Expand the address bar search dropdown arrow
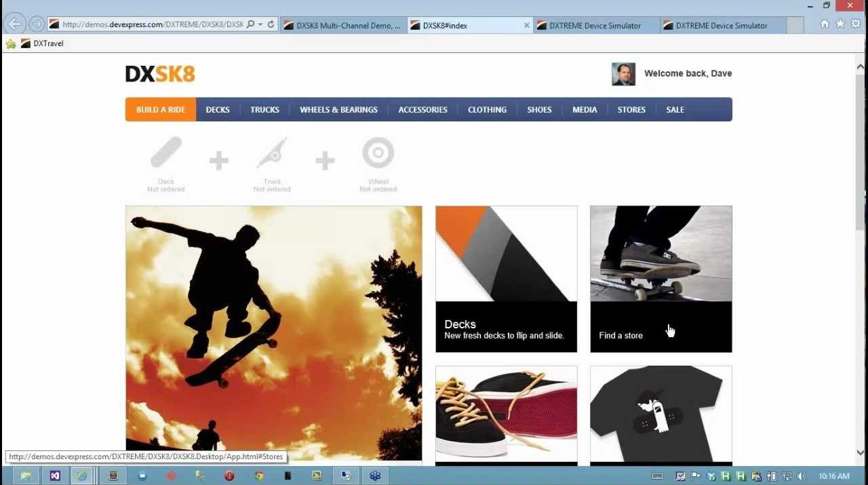This screenshot has width=868, height=485. 260,24
